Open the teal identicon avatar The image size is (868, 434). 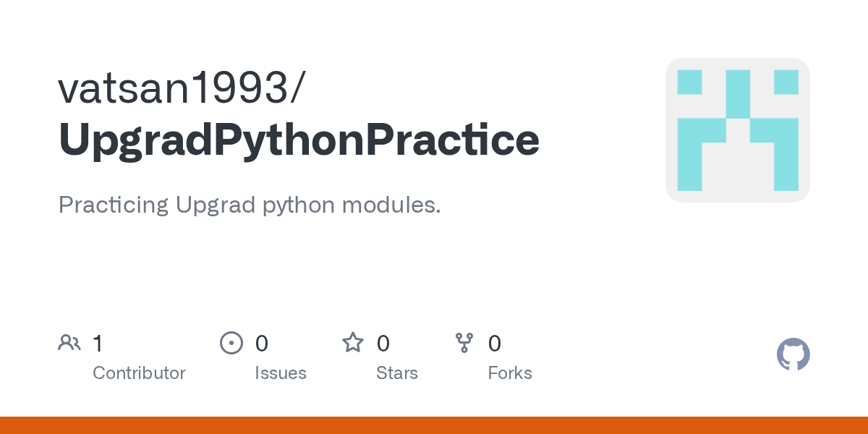click(x=738, y=130)
